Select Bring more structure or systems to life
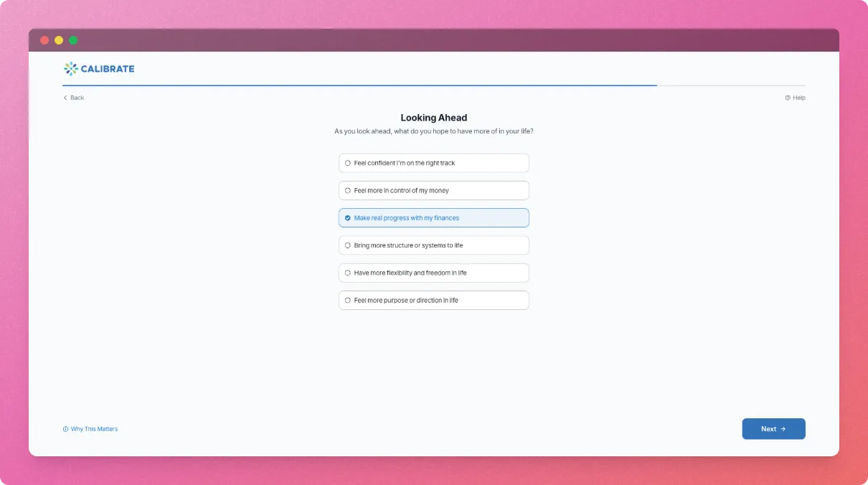 click(433, 245)
